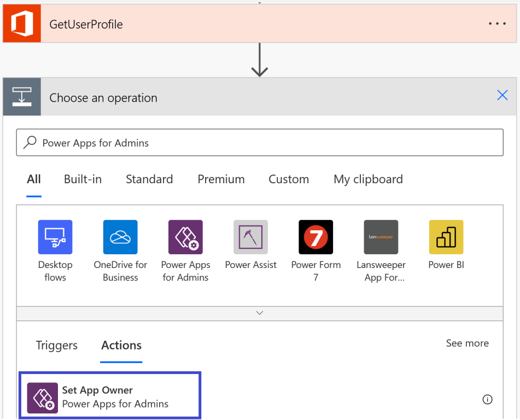The width and height of the screenshot is (520, 420).
Task: Switch to the Triggers tab
Action: (x=57, y=345)
